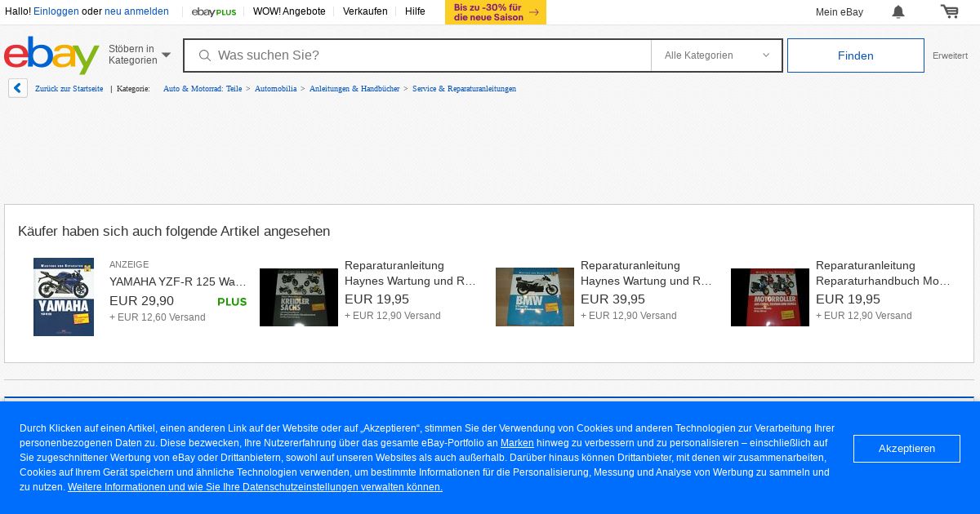This screenshot has height=514, width=980.
Task: Open the Erweitert search link
Action: (950, 55)
